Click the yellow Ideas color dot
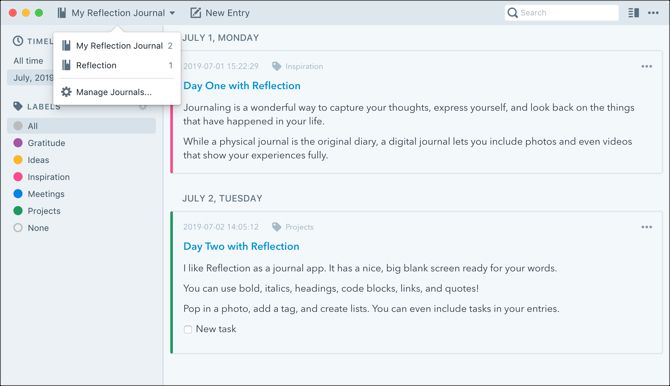670x386 pixels. (x=18, y=160)
